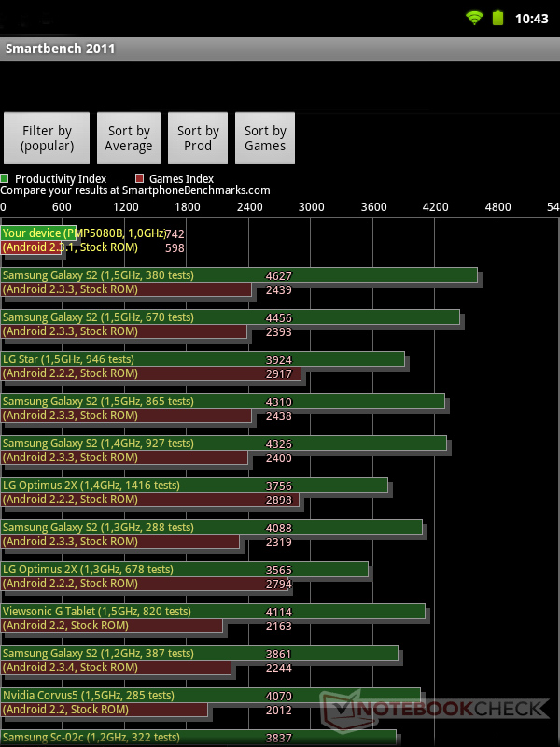Click the 2400 games score value

click(x=278, y=458)
